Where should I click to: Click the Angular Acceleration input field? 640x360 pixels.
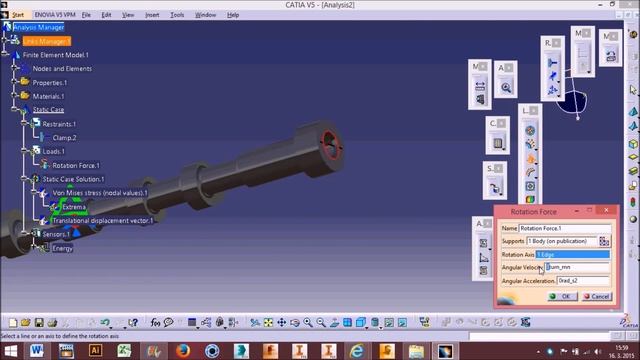[x=583, y=281]
